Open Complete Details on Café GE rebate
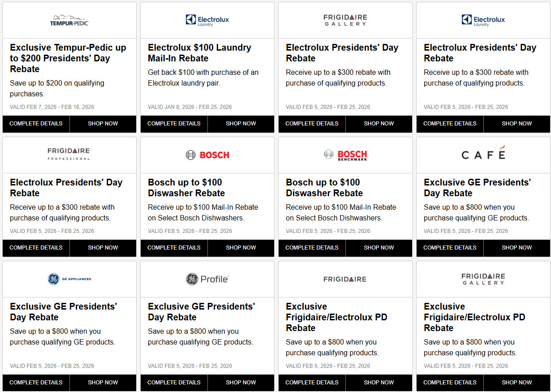The image size is (551, 392). [450, 248]
